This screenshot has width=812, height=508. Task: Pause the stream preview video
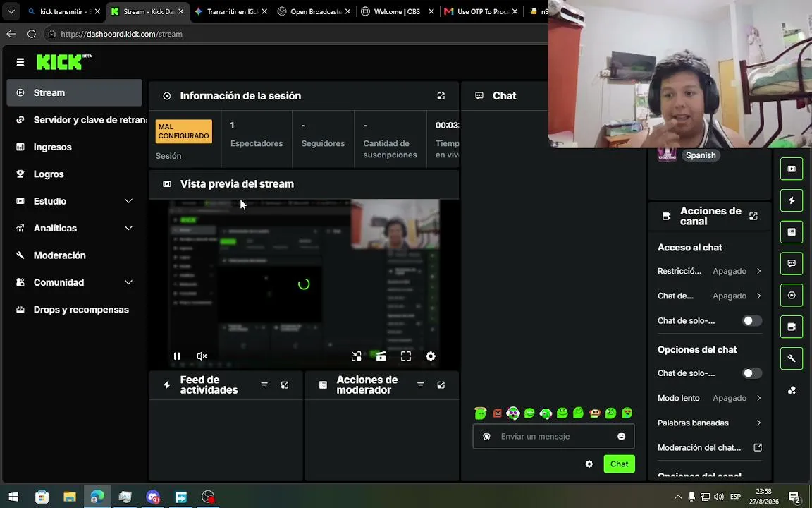coord(177,356)
